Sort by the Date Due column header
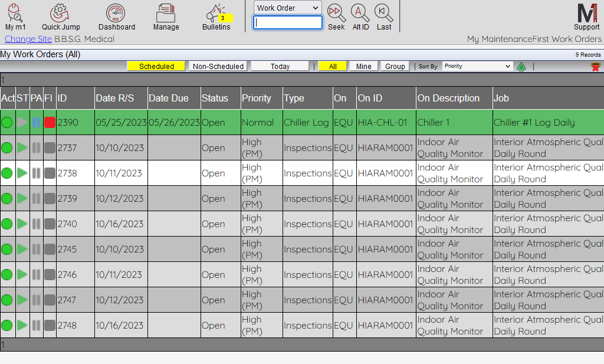This screenshot has height=364, width=604. (x=168, y=98)
